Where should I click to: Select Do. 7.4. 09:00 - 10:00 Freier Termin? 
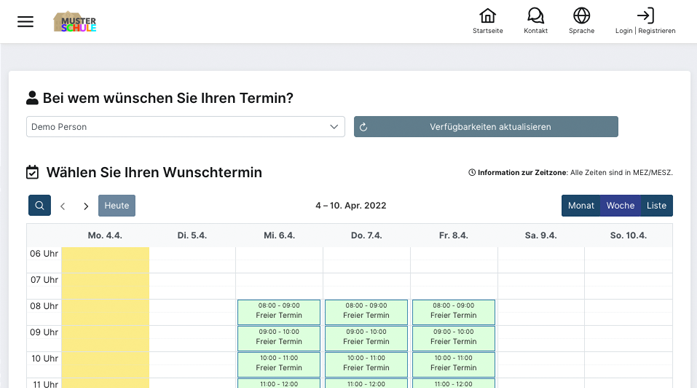pyautogui.click(x=366, y=338)
